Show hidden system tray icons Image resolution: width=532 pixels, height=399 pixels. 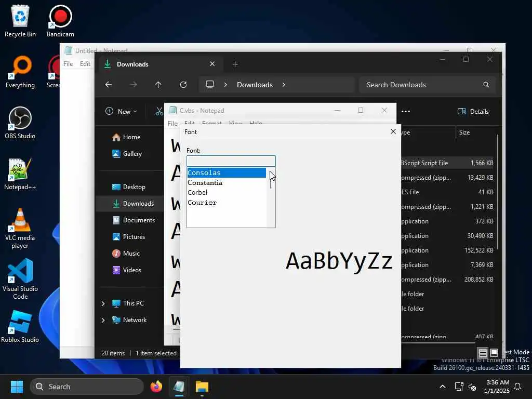point(443,387)
